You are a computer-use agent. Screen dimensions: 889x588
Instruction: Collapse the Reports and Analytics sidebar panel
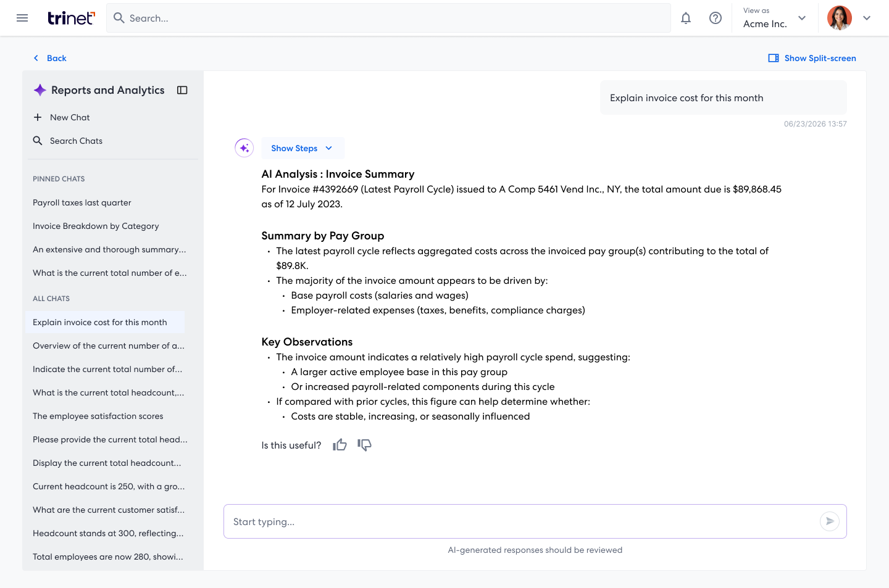(x=182, y=90)
